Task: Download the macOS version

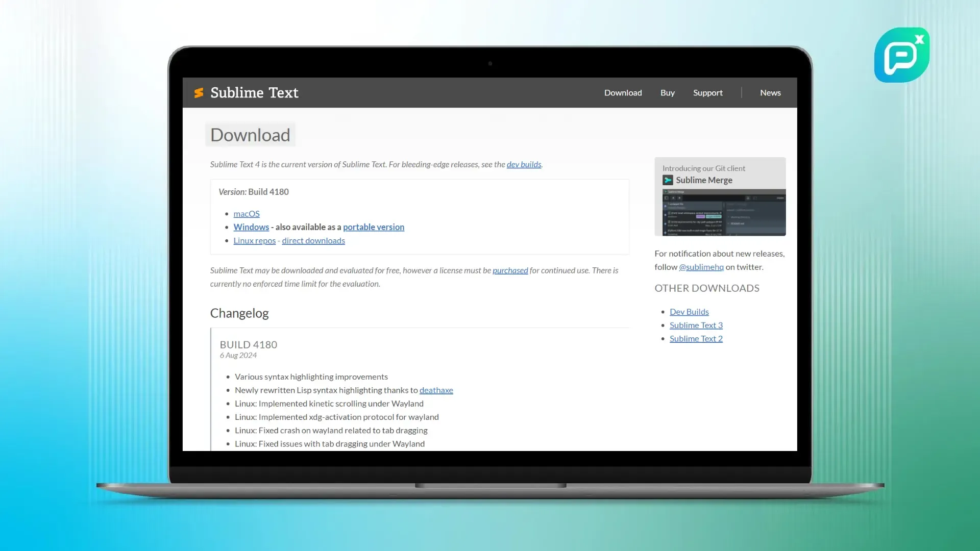Action: point(247,214)
